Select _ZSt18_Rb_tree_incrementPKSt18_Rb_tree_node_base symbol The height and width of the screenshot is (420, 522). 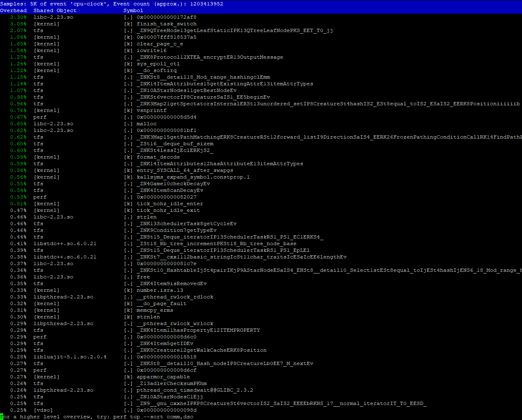(217, 244)
